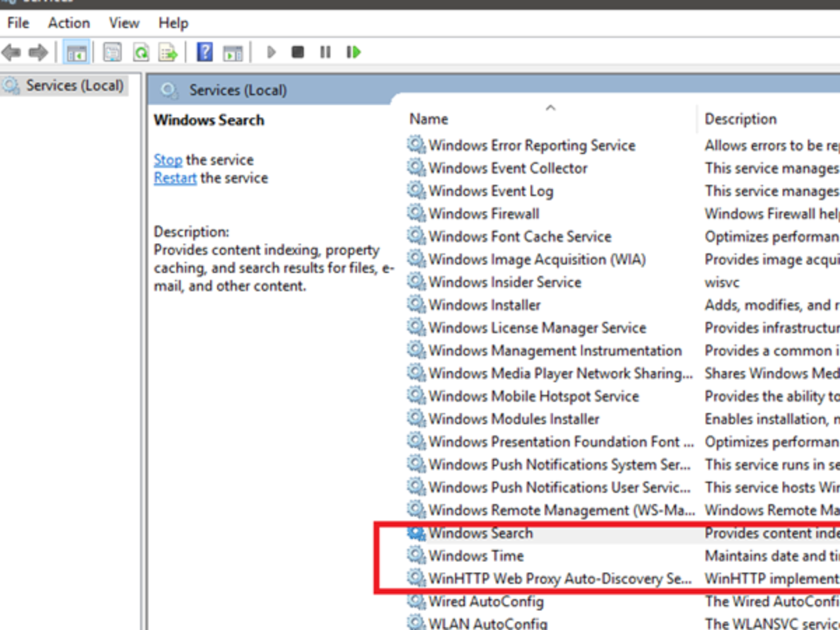Click 'Windows Firewall hel...' description cell

pos(772,213)
